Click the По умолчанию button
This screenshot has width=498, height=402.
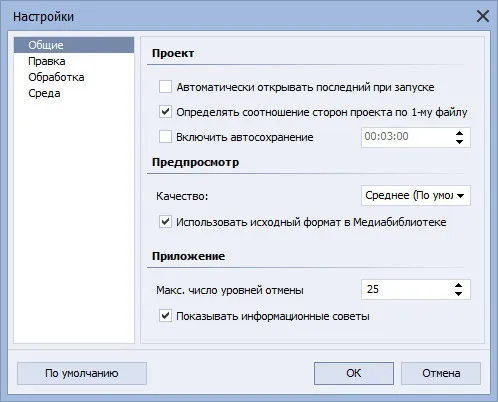point(82,373)
